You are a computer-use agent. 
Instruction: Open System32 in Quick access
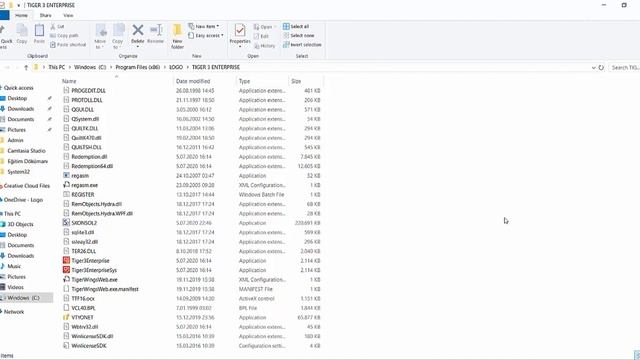point(18,172)
